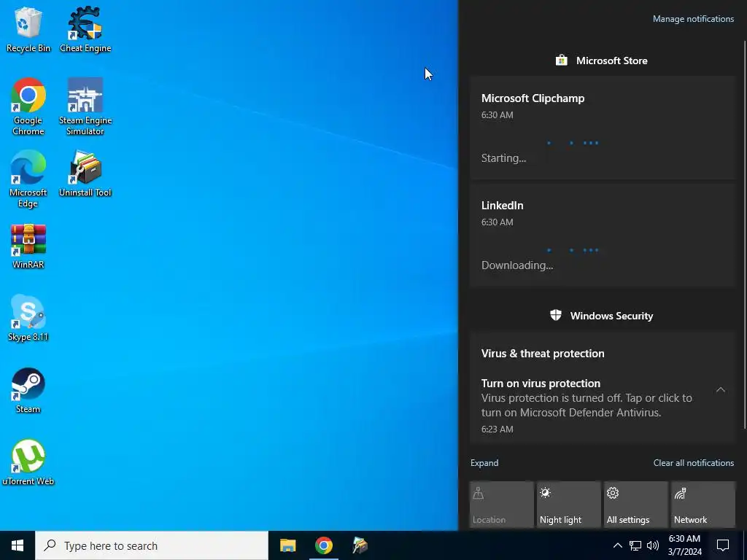Open the network tray icon
This screenshot has height=560, width=747.
click(635, 545)
